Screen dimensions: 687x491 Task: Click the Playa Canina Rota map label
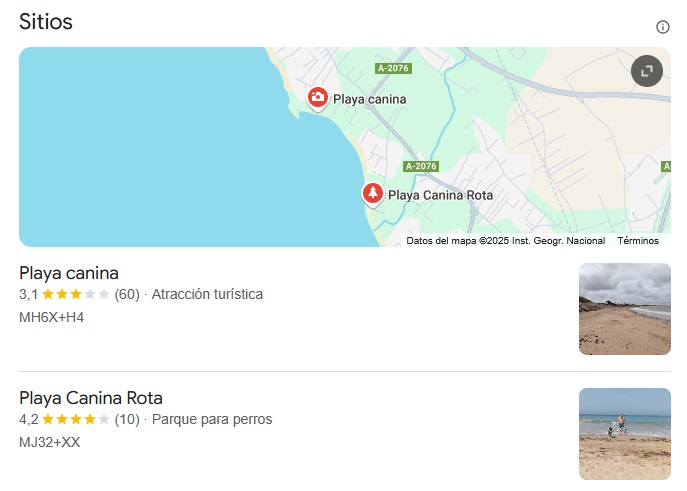click(x=440, y=195)
